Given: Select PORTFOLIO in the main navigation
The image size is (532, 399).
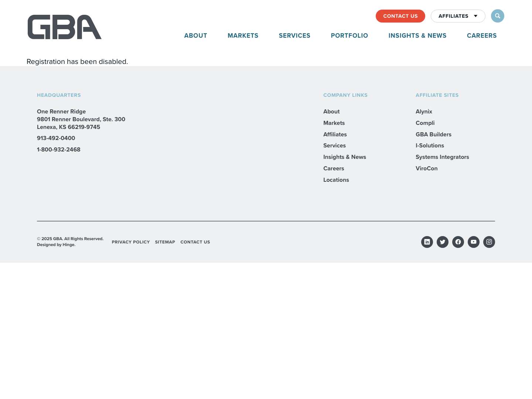Looking at the screenshot, I should 349,35.
